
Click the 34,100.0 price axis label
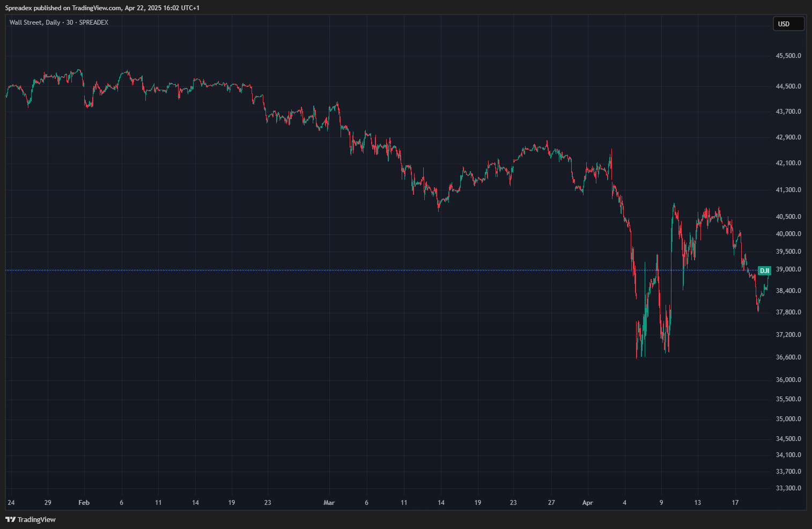[788, 455]
